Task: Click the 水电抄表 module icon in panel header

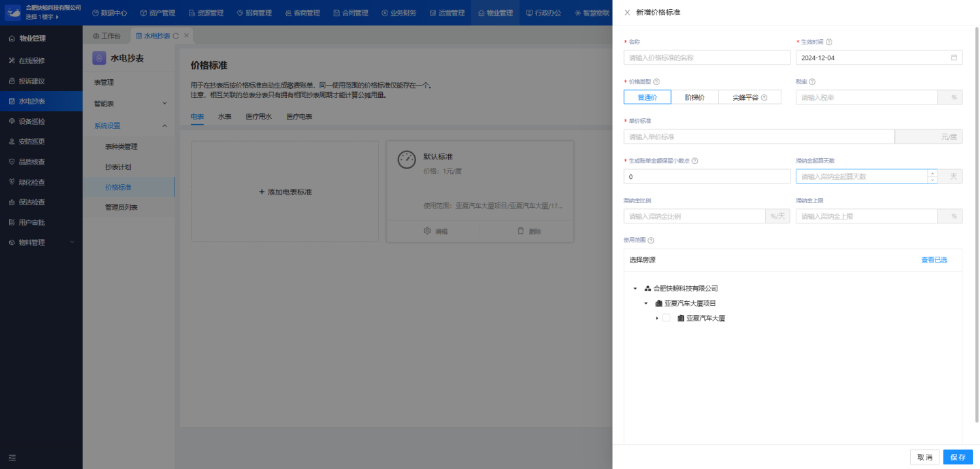Action: click(x=99, y=58)
